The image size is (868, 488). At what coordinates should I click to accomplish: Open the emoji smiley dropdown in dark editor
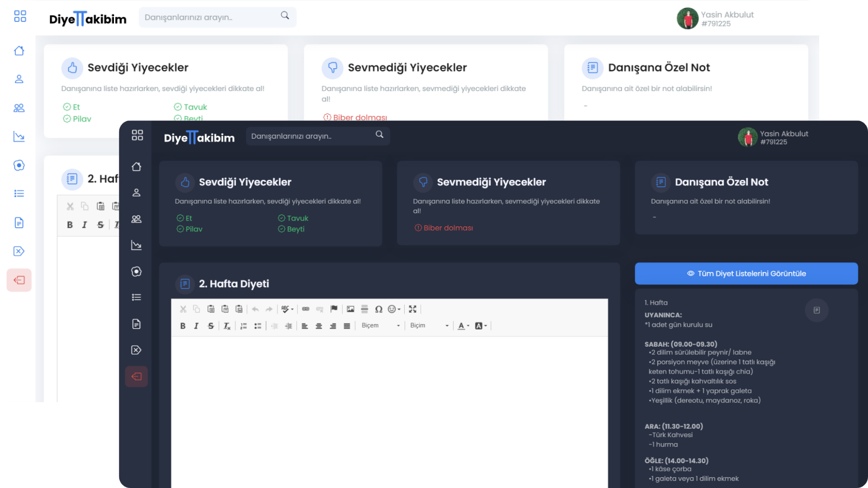394,309
